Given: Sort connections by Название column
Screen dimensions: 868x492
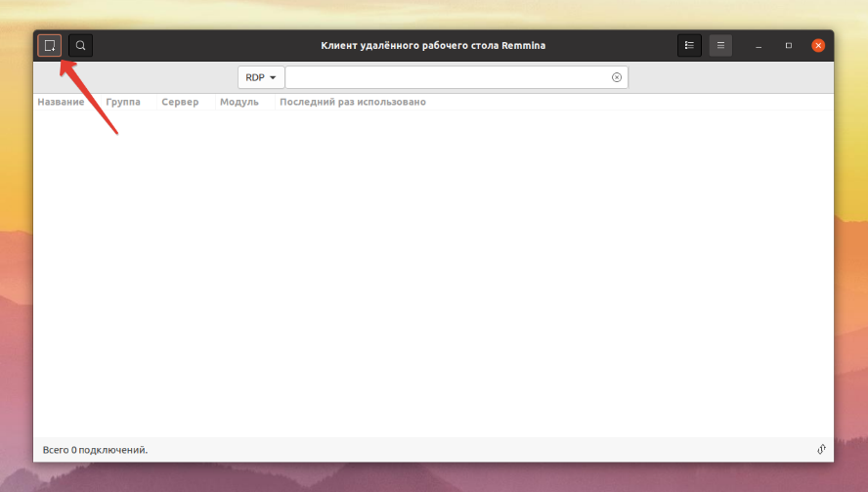Looking at the screenshot, I should (61, 102).
